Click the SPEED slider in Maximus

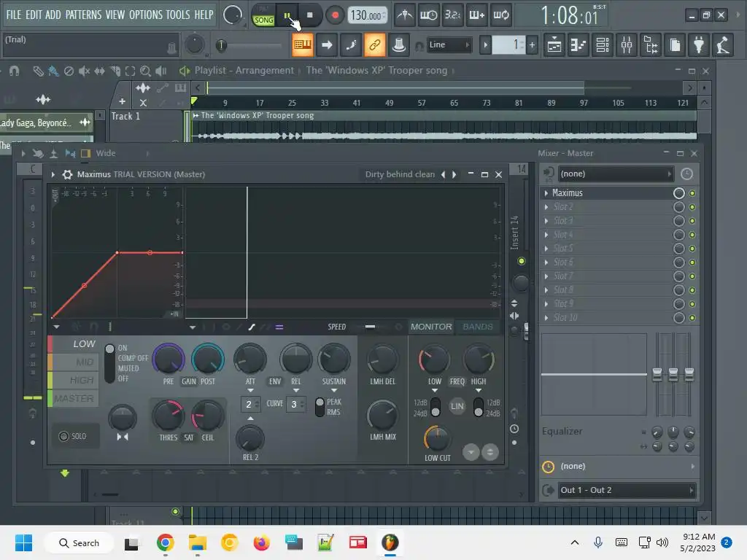coord(370,327)
